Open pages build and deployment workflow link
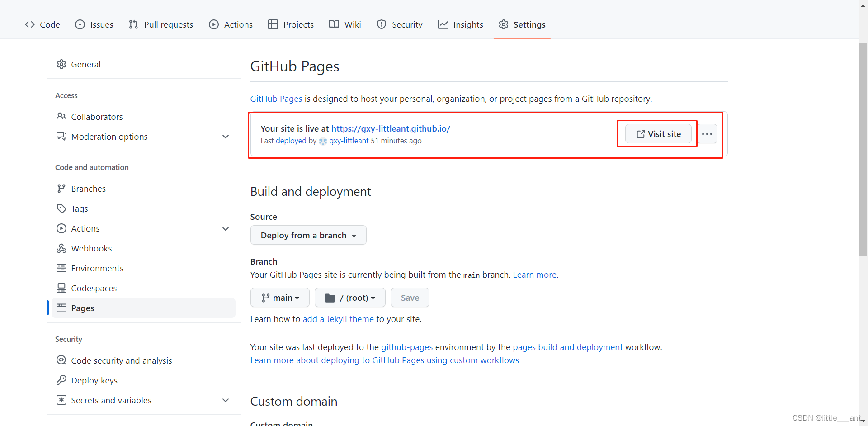Screen dimensions: 868x426 (x=568, y=347)
